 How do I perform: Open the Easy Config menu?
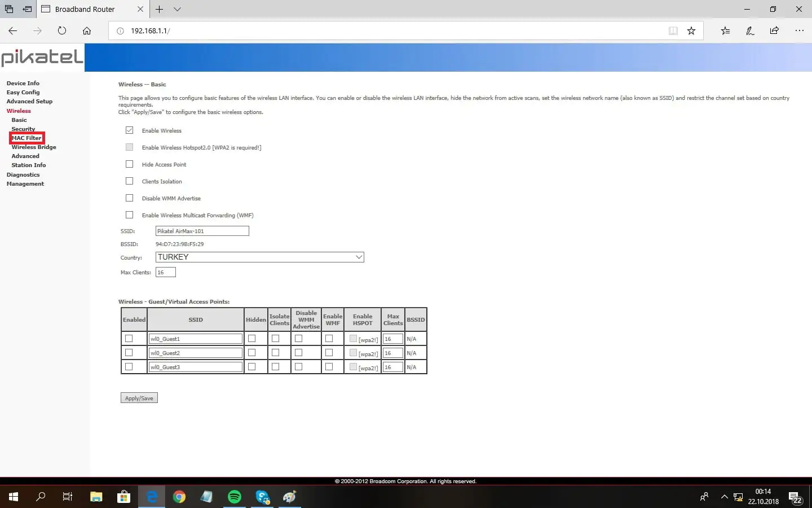pos(23,93)
